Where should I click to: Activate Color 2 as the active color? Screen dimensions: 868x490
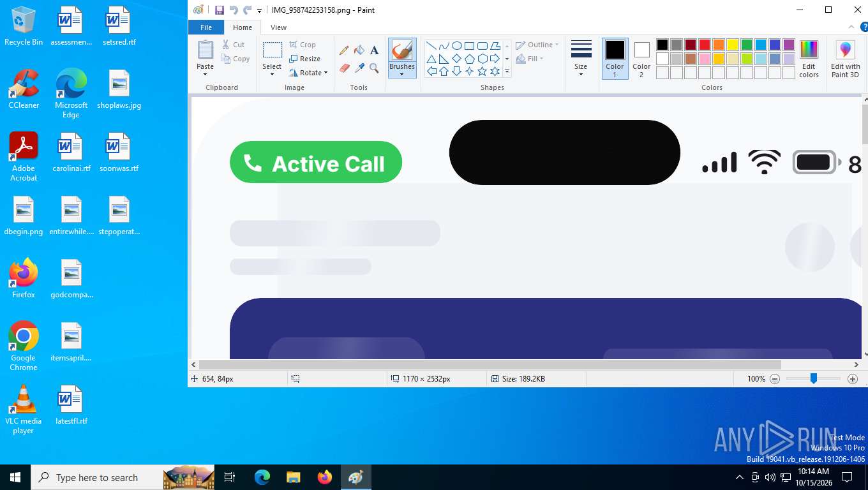click(641, 59)
